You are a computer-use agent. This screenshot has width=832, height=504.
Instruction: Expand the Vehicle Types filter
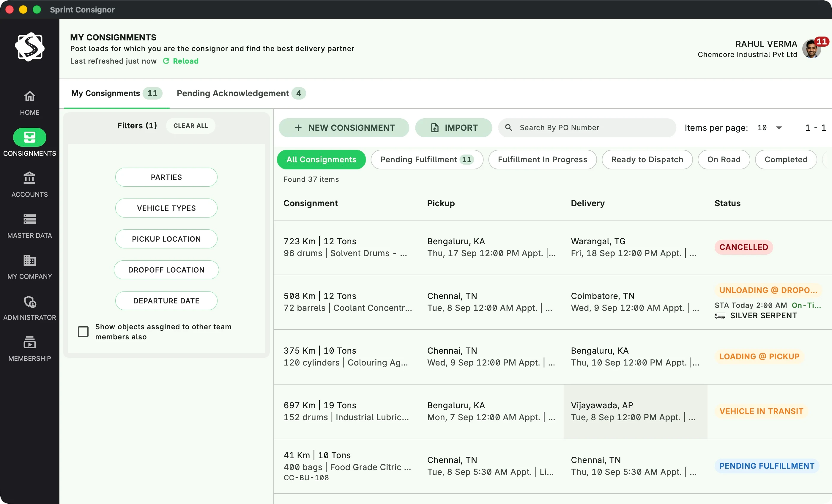[166, 208]
